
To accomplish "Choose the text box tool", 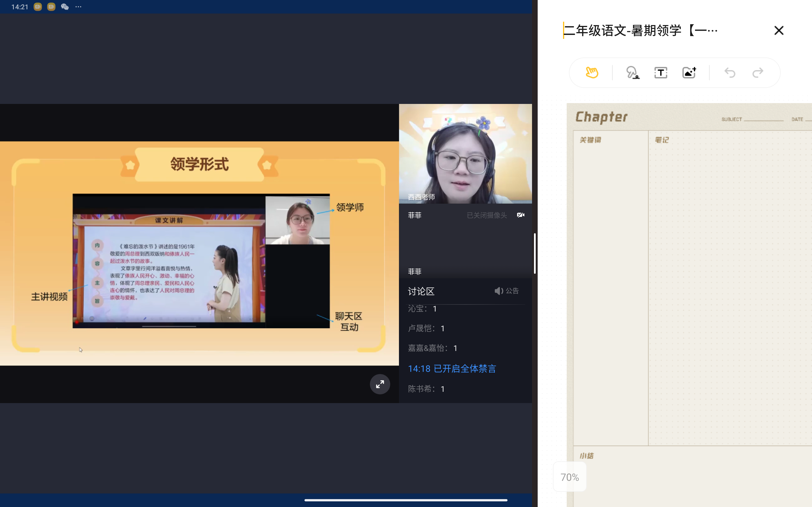I will point(661,72).
